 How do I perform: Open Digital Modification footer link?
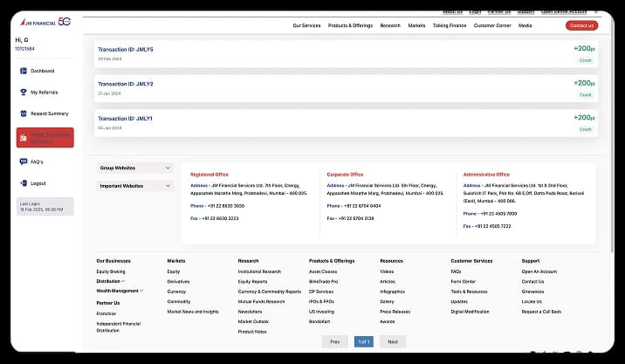470,312
